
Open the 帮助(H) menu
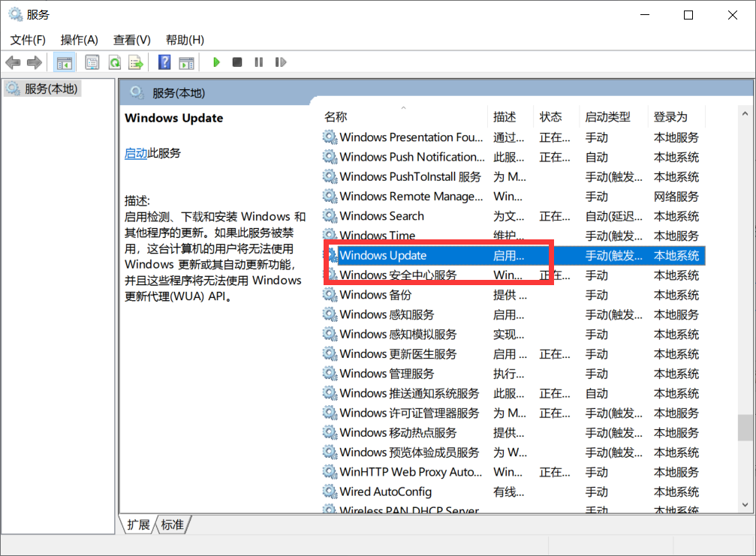click(185, 40)
